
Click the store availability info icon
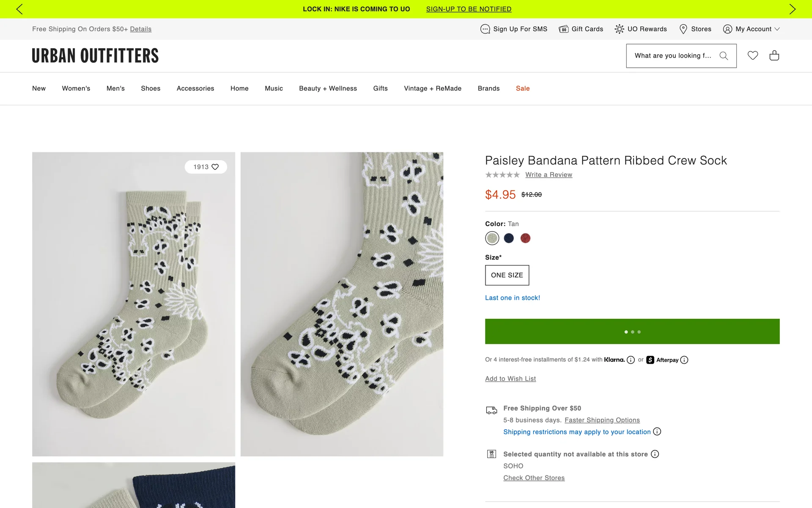click(655, 454)
